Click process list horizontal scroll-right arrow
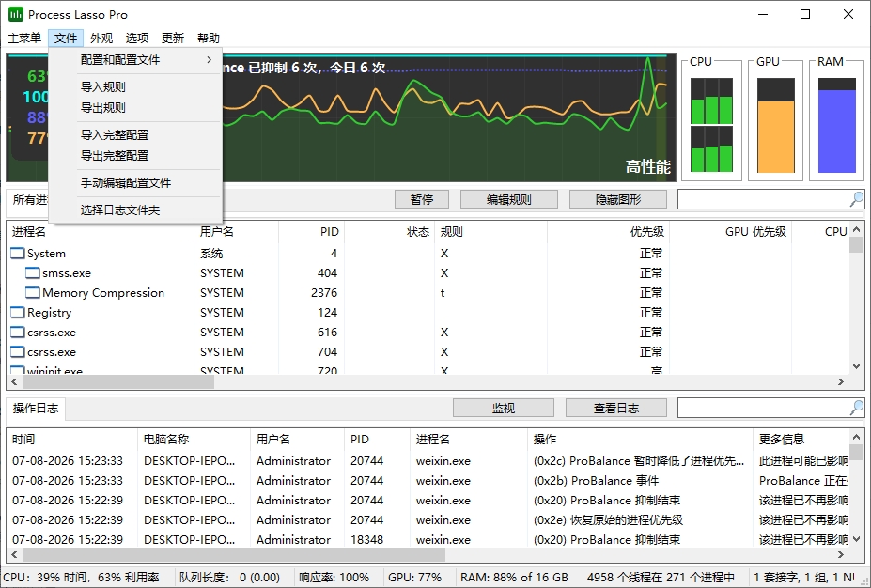 (840, 381)
